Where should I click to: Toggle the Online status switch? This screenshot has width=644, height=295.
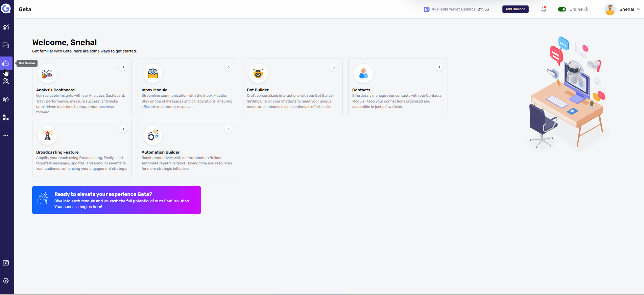(562, 9)
